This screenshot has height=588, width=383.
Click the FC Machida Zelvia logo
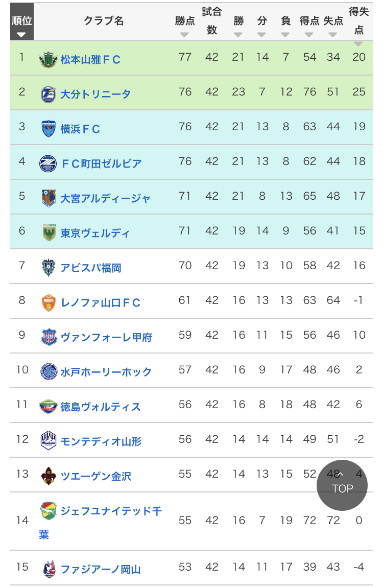coord(48,163)
